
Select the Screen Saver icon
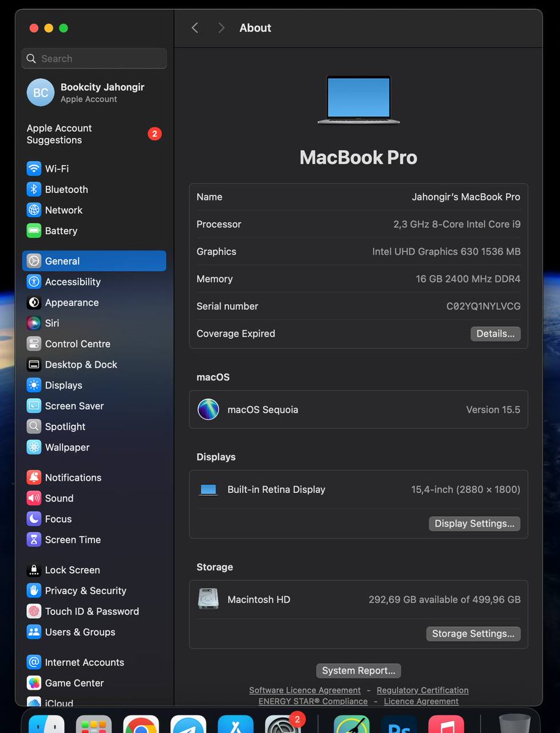[34, 406]
